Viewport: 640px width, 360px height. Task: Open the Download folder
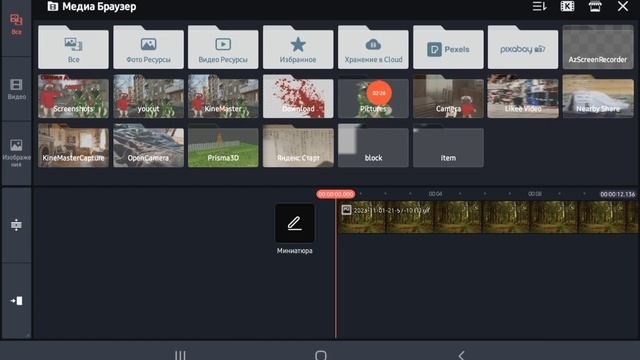[x=298, y=96]
